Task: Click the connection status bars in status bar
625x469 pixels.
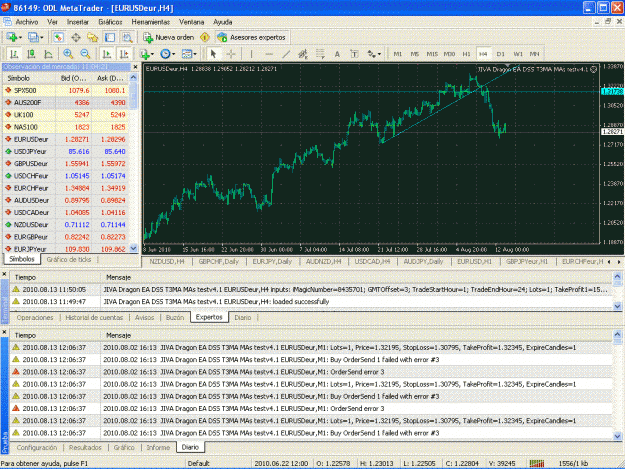Action: click(537, 463)
